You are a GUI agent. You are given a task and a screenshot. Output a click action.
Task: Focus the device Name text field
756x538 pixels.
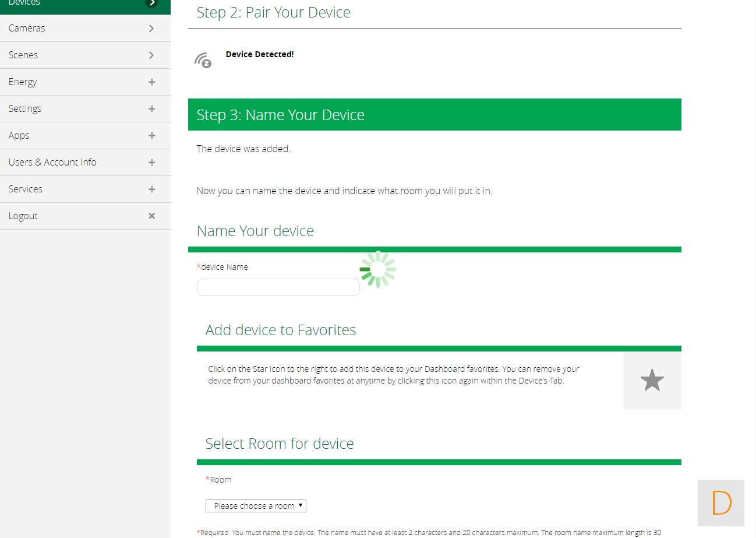[278, 287]
